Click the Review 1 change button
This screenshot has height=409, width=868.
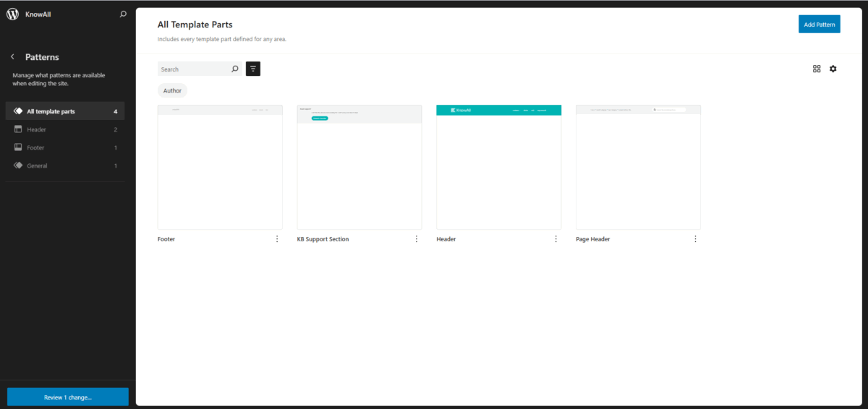coord(68,397)
